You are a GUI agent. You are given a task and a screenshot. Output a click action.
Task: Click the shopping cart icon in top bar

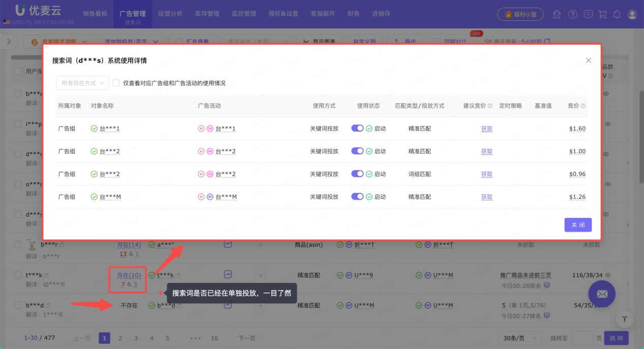point(602,14)
